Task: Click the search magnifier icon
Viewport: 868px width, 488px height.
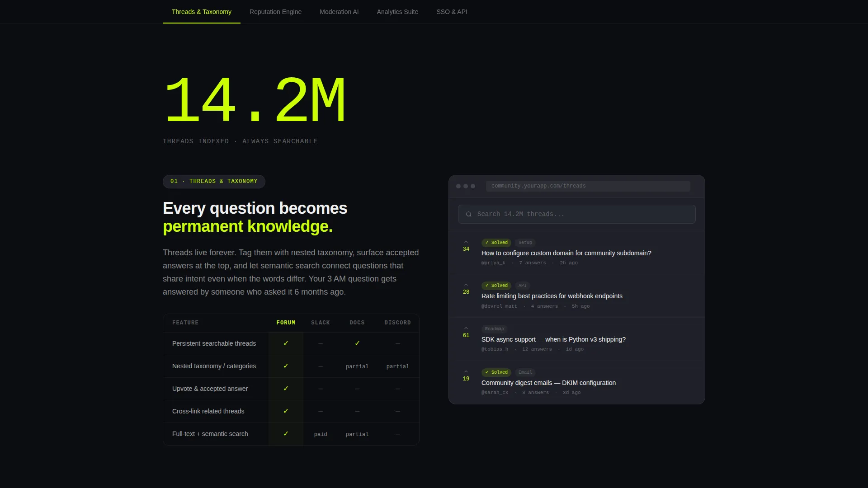Action: (469, 214)
